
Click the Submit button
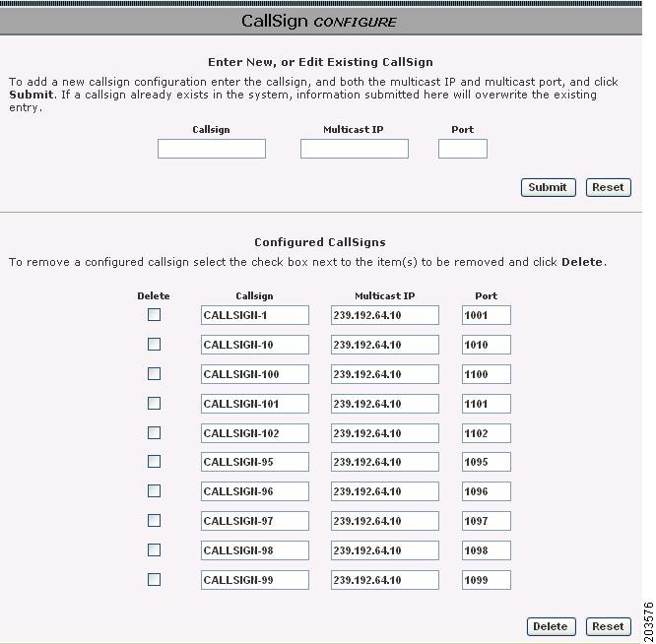click(548, 187)
